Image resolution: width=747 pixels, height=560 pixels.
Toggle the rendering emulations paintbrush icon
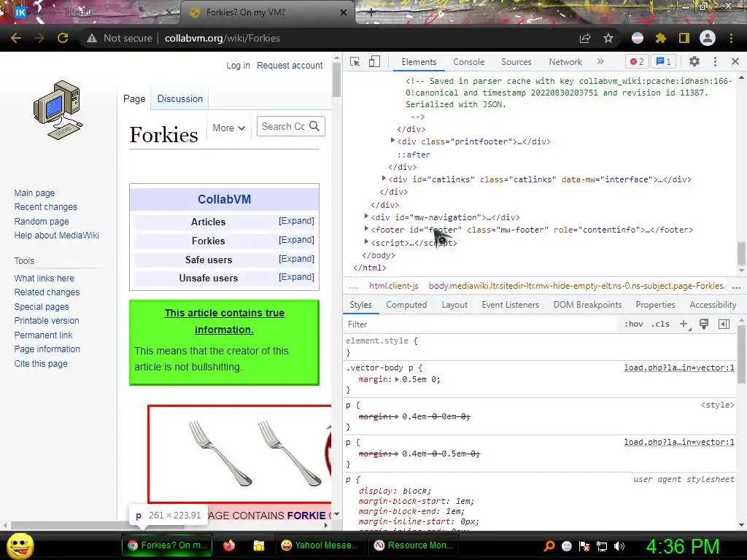(x=704, y=324)
